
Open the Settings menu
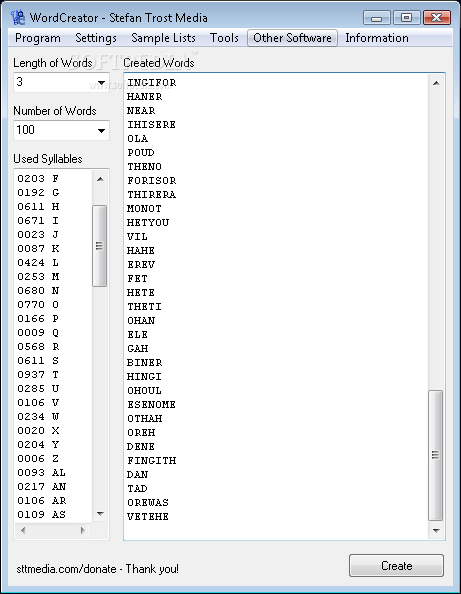(96, 38)
